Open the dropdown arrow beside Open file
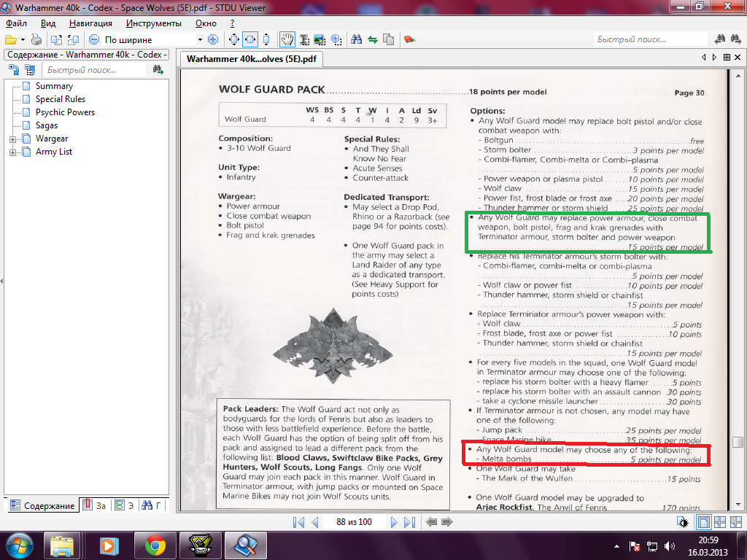747x560 pixels. 23,40
